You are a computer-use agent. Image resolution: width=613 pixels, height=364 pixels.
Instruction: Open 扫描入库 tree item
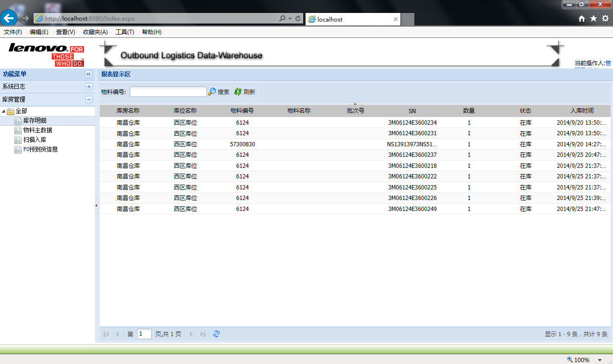[x=35, y=140]
